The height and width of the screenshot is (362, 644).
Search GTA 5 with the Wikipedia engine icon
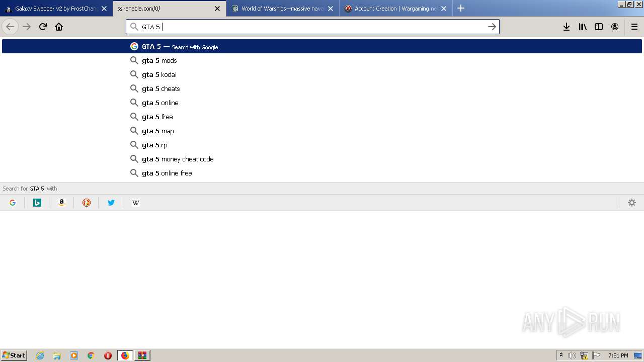(x=136, y=203)
